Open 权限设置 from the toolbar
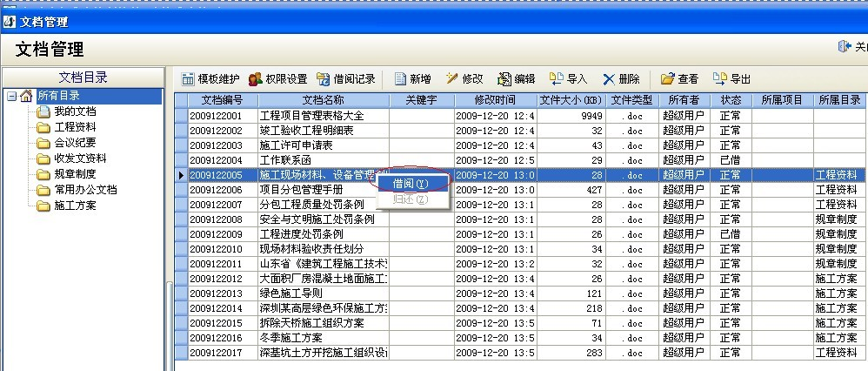This screenshot has width=868, height=371. tap(256, 79)
